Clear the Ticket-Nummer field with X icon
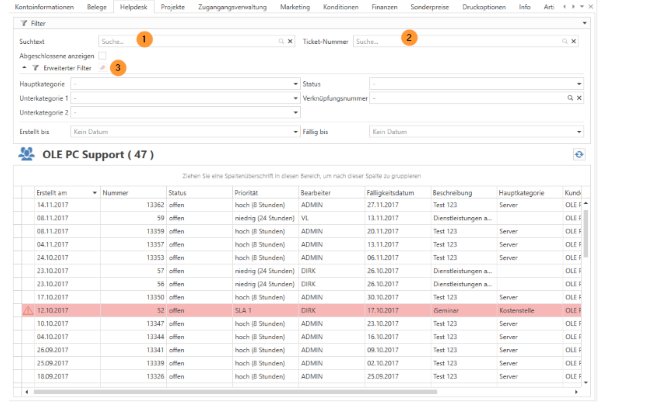 pyautogui.click(x=575, y=42)
